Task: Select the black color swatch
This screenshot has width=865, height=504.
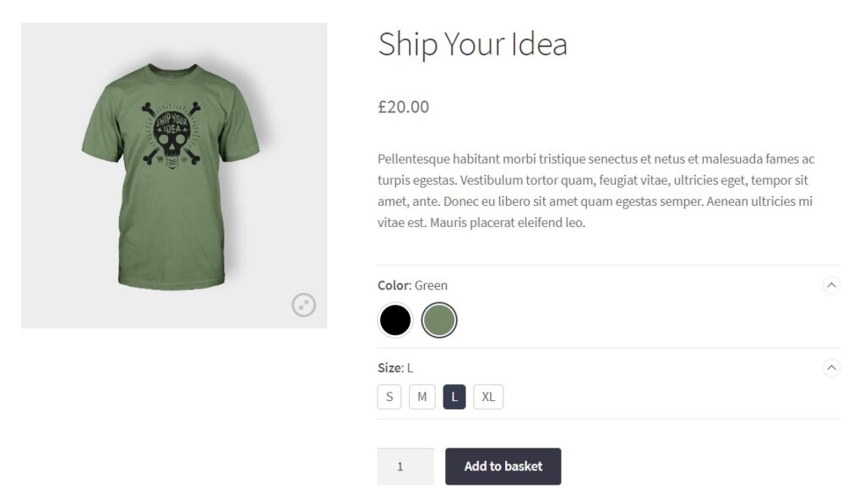Action: pyautogui.click(x=394, y=320)
